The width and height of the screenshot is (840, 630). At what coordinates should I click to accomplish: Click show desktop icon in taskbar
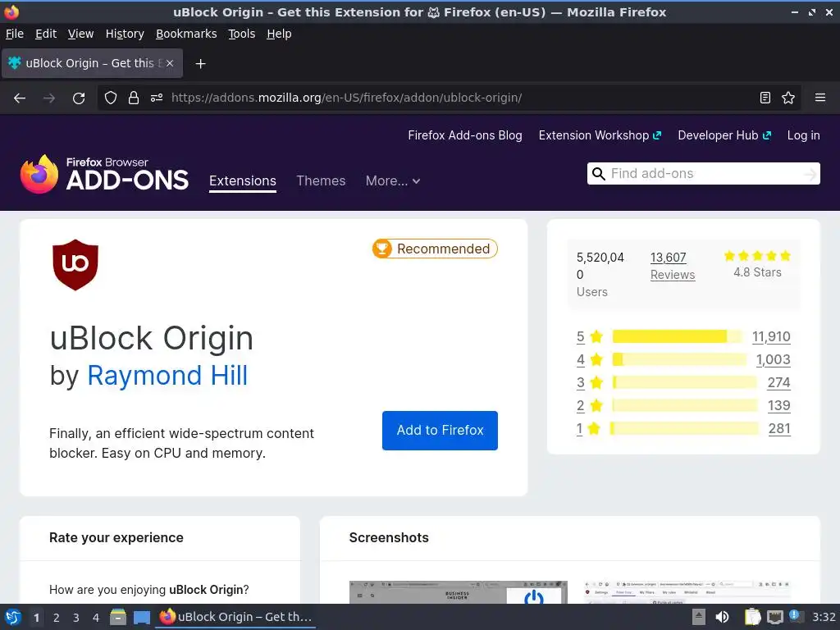point(142,618)
